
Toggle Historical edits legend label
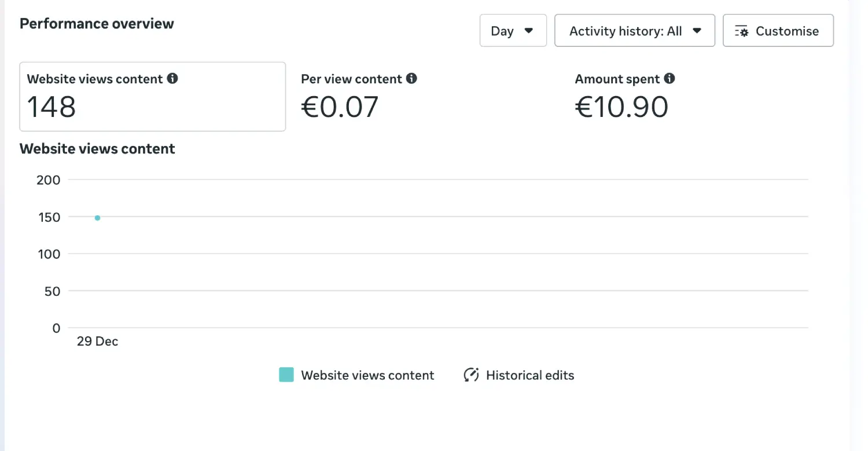coord(530,375)
